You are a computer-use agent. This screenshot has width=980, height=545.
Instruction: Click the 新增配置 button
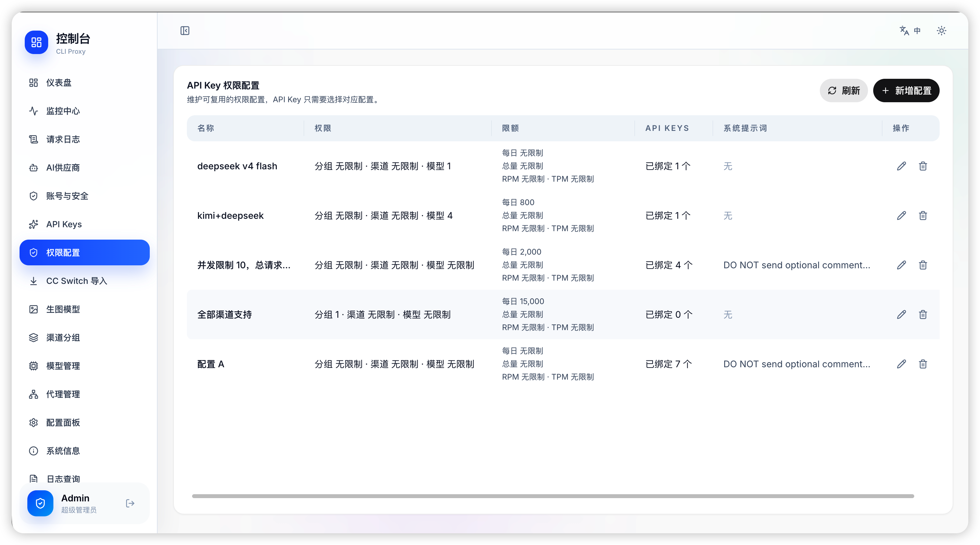coord(906,91)
